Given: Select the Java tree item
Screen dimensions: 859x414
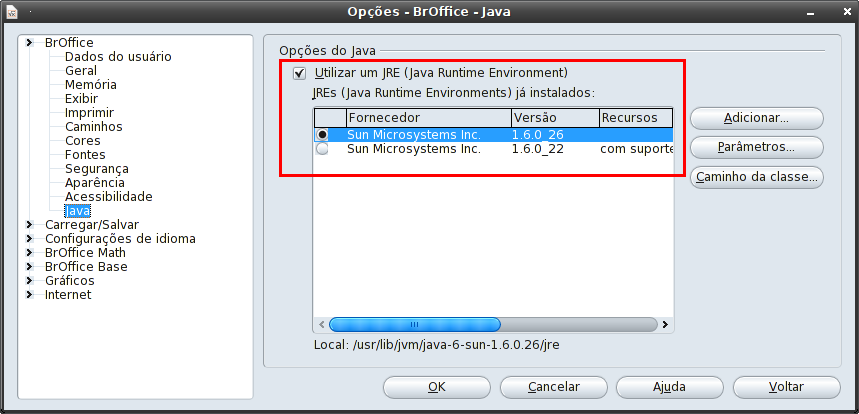Looking at the screenshot, I should point(77,211).
